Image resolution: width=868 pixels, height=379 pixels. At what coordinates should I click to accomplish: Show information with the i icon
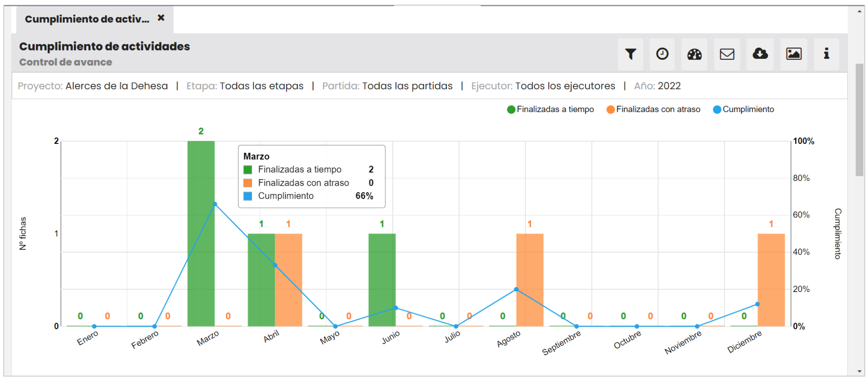coord(826,54)
